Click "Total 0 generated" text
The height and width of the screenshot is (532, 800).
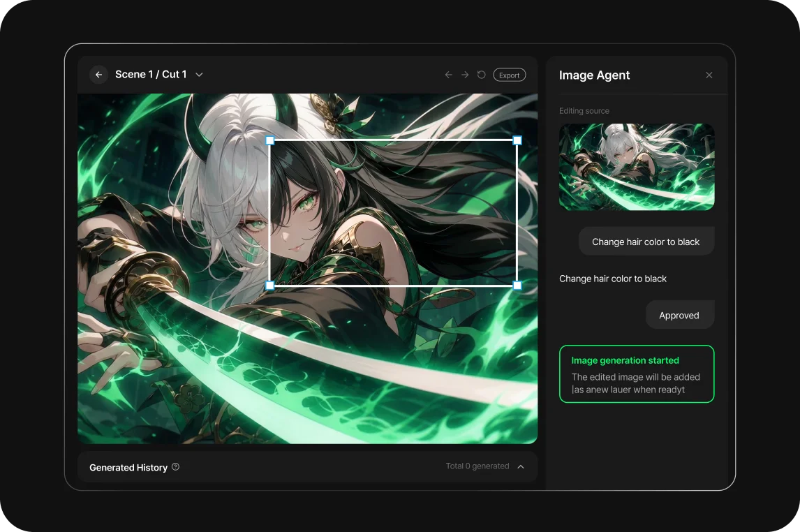(x=477, y=466)
